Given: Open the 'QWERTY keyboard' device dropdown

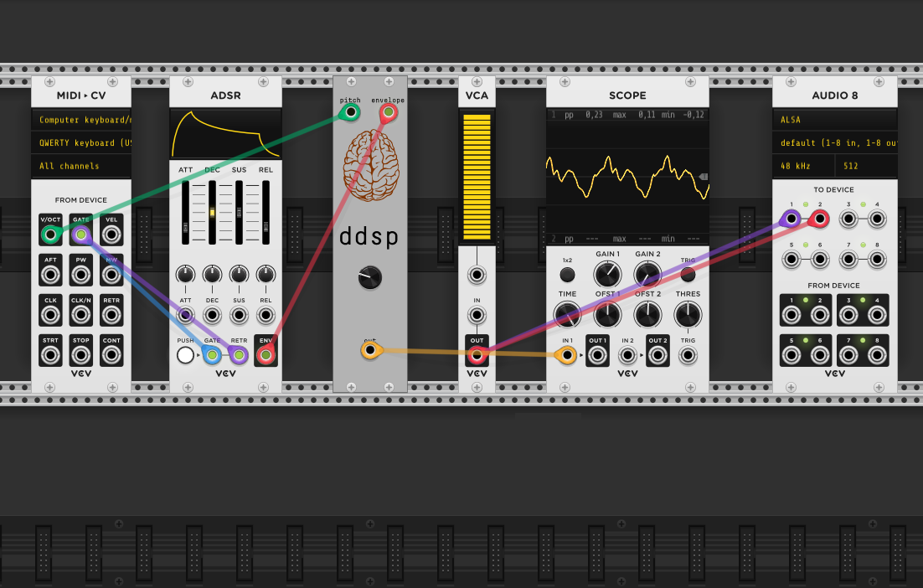Looking at the screenshot, I should (81, 143).
